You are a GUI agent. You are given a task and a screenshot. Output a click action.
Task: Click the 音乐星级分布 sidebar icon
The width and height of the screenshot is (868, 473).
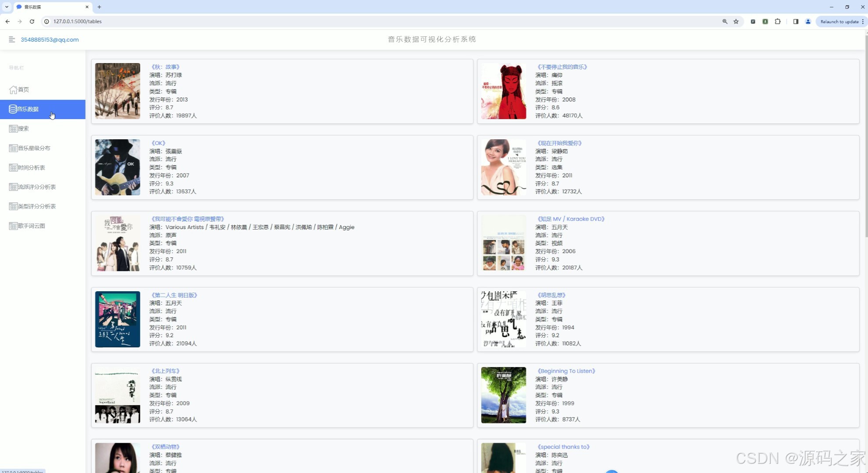[13, 148]
